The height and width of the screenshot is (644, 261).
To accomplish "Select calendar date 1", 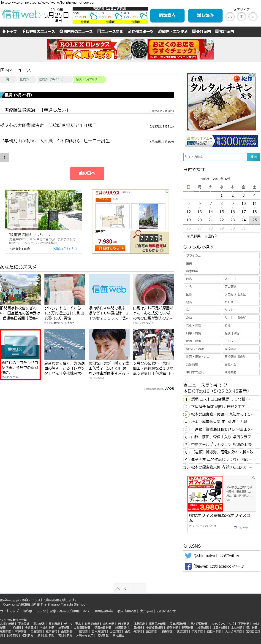I will pyautogui.click(x=221, y=195).
